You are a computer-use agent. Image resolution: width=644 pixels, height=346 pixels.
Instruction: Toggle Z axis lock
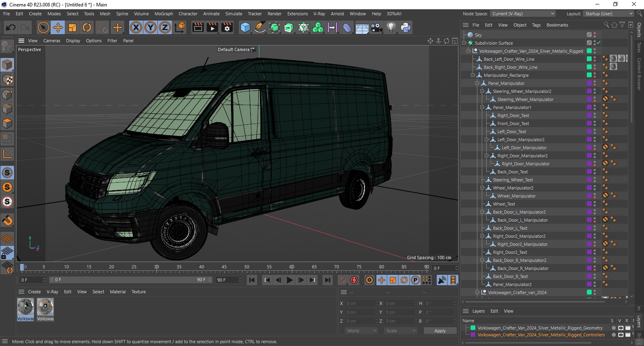(165, 27)
